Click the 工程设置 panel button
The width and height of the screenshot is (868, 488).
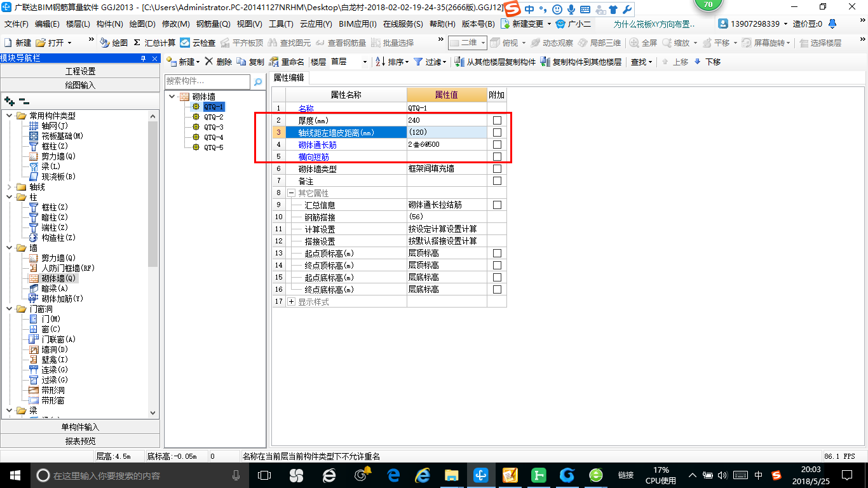80,71
